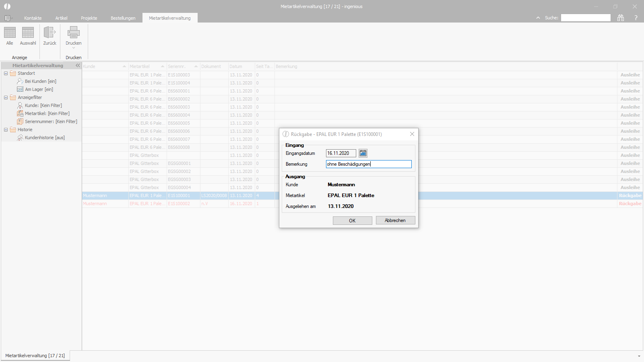Cancel the dialog with Abbrechen
The width and height of the screenshot is (644, 362).
point(395,220)
